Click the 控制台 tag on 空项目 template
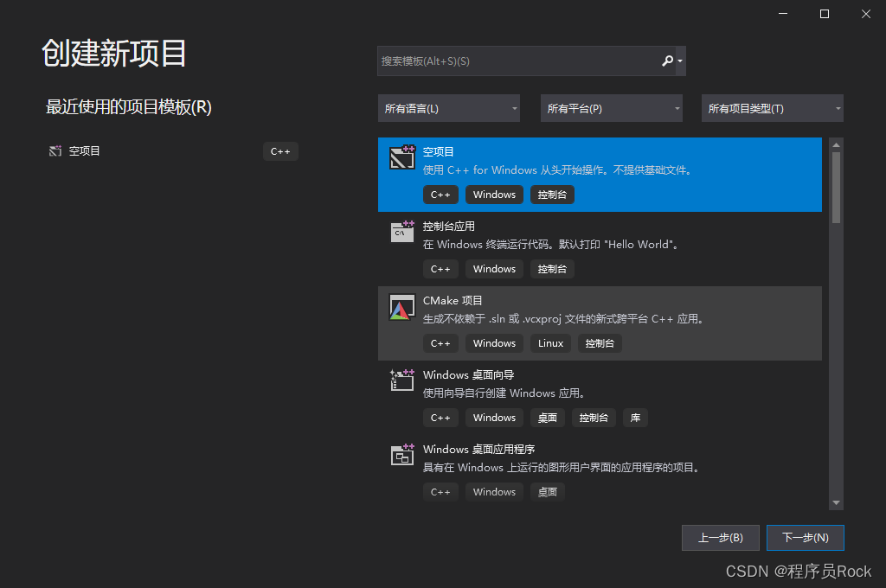 point(552,195)
